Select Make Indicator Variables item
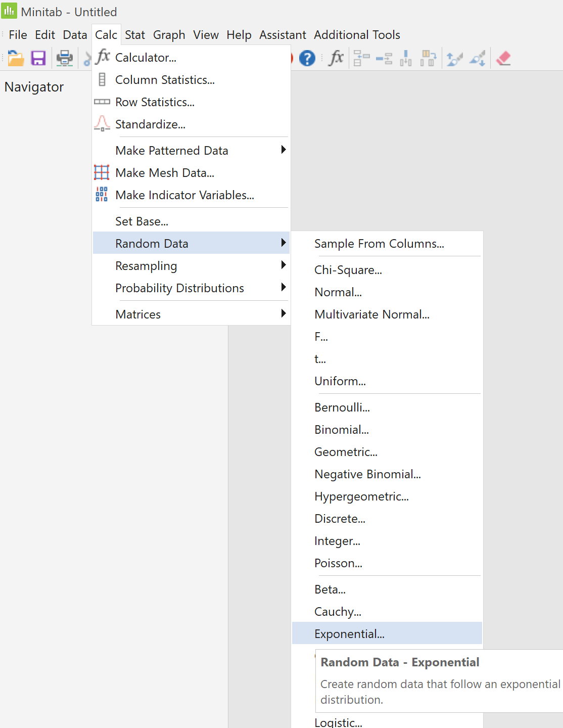The image size is (563, 728). [191, 195]
